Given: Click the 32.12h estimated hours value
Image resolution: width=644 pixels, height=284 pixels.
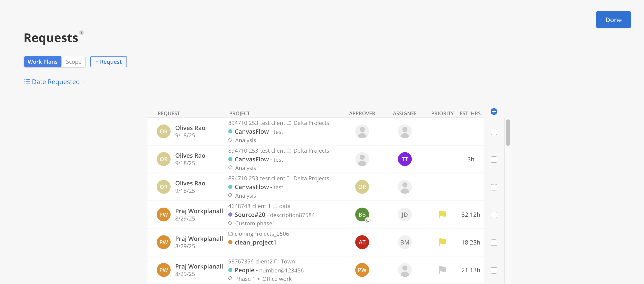Looking at the screenshot, I should (x=470, y=215).
